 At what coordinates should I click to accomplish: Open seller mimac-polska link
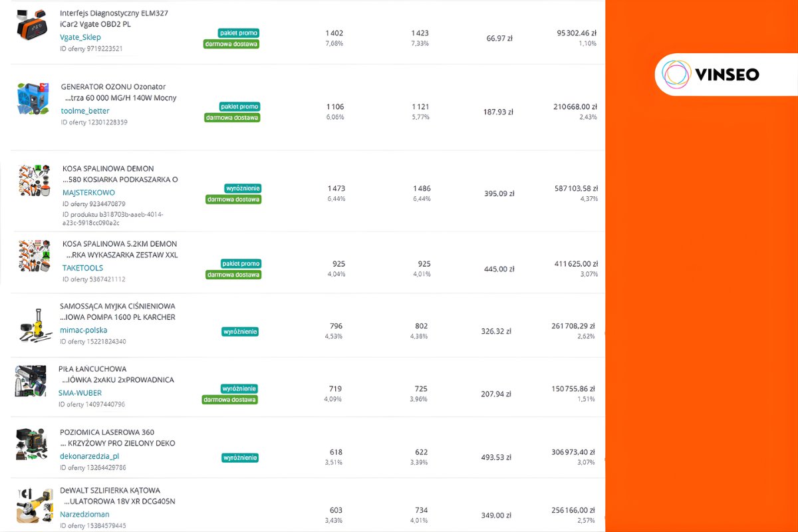tap(83, 330)
